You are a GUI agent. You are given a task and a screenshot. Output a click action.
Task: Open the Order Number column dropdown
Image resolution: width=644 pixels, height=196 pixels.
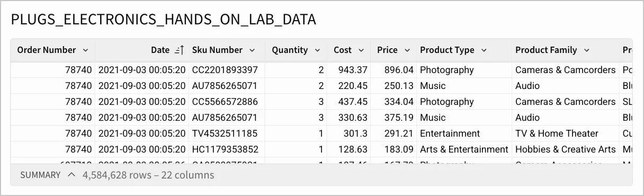pos(85,50)
